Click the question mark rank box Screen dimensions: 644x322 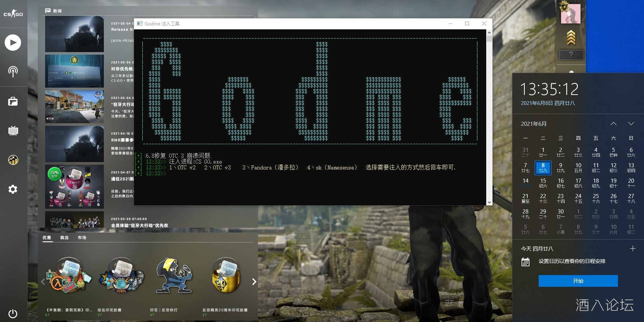click(571, 55)
